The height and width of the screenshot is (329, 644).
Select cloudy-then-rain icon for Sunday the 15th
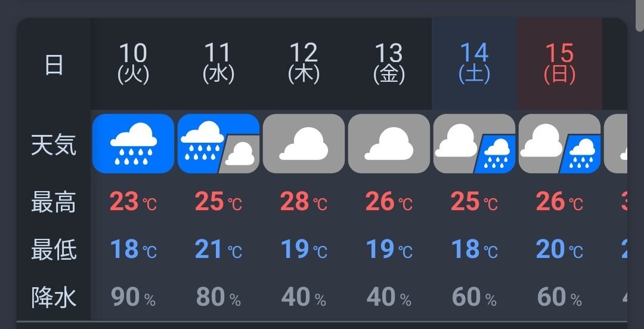(560, 143)
